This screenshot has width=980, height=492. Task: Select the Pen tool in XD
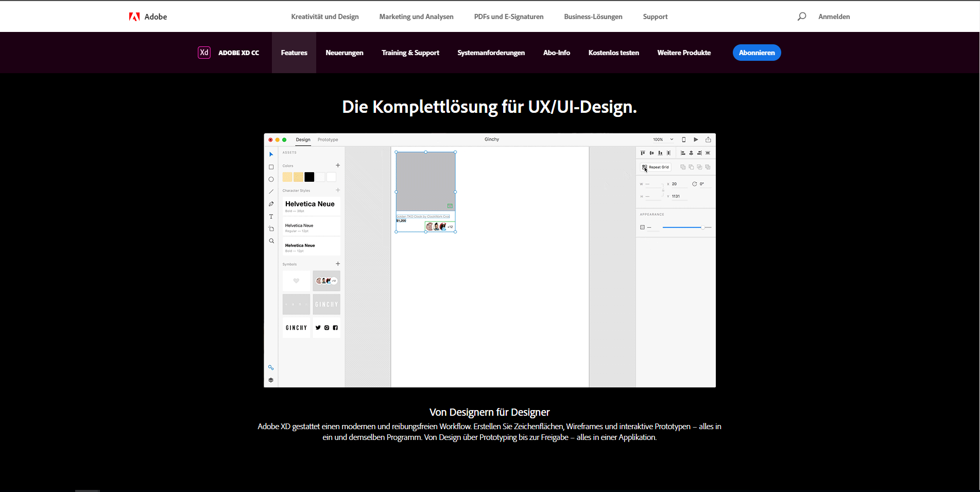pyautogui.click(x=271, y=204)
